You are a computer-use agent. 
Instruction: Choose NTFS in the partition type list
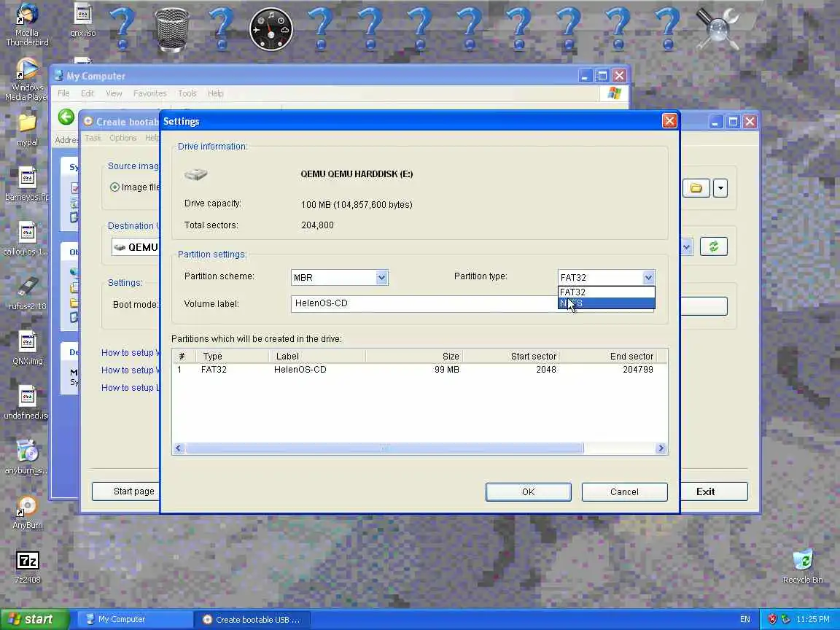(x=606, y=303)
